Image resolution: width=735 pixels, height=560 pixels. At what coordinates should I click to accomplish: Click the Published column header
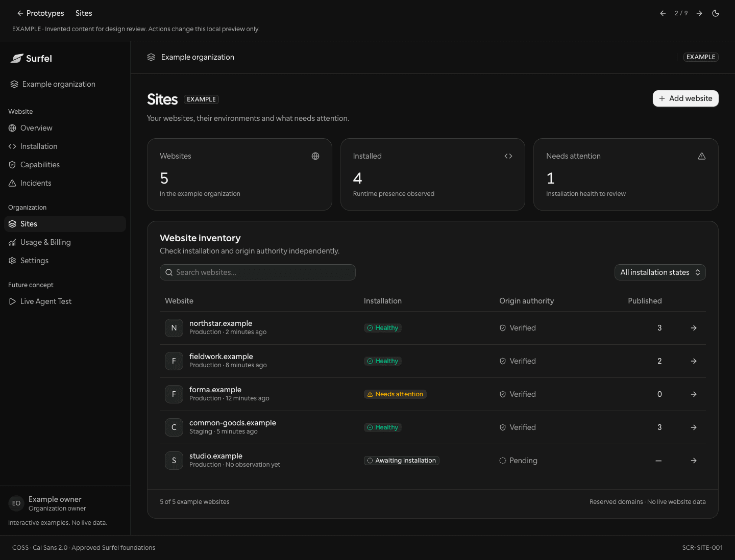click(645, 301)
